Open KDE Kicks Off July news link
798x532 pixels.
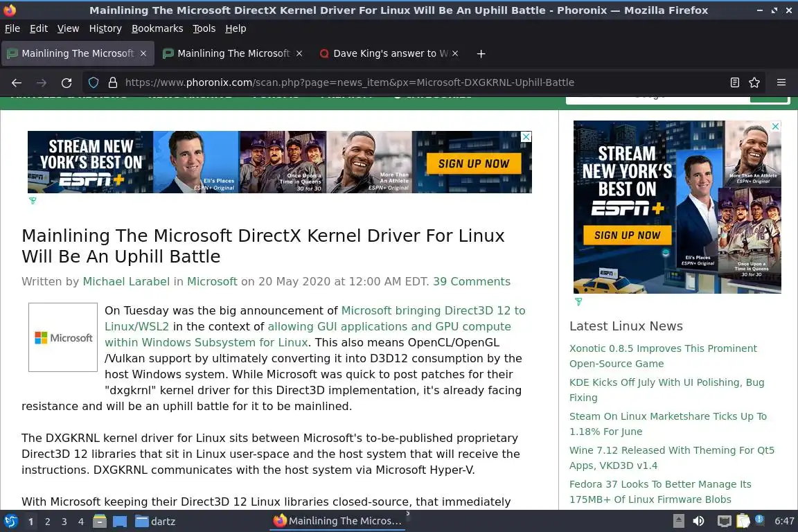coord(666,390)
